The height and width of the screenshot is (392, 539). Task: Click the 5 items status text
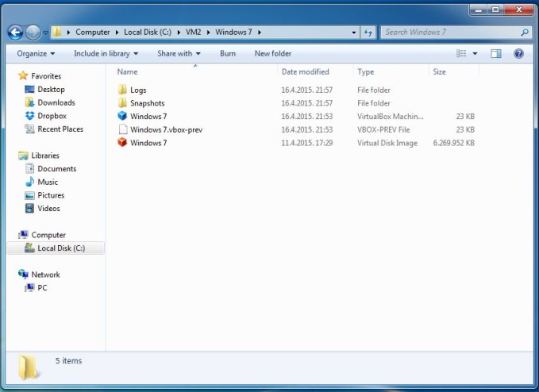68,361
